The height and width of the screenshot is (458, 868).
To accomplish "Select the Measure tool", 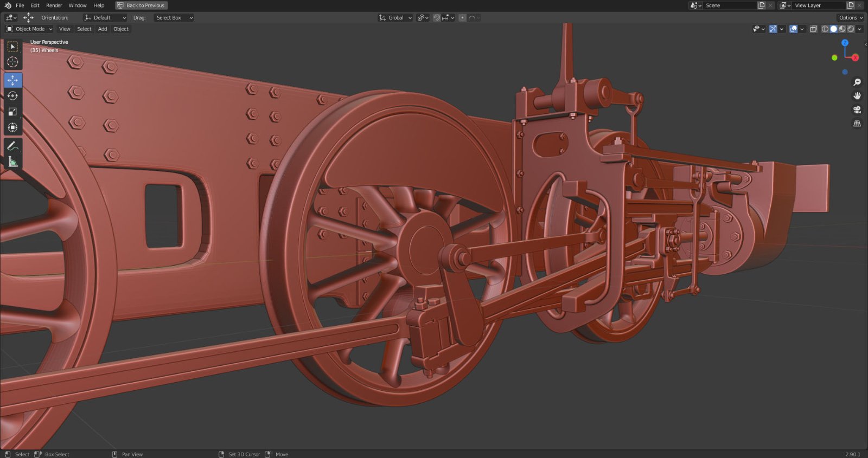I will (12, 162).
